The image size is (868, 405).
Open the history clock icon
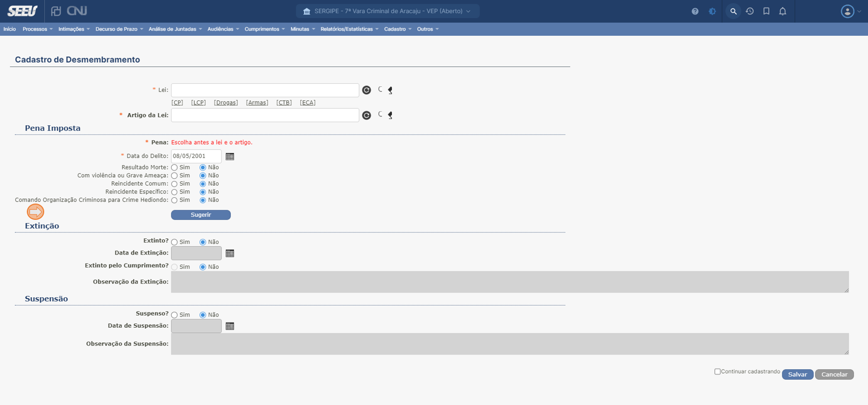750,11
